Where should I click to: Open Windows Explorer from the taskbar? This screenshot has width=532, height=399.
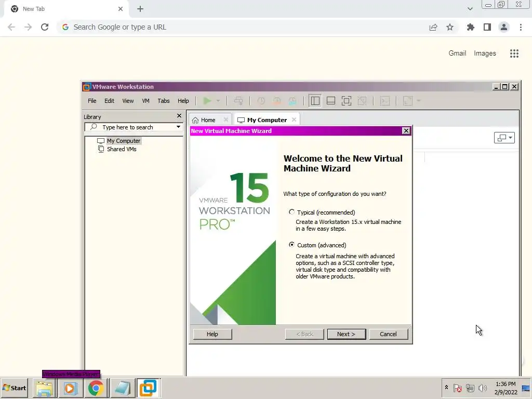pos(44,388)
